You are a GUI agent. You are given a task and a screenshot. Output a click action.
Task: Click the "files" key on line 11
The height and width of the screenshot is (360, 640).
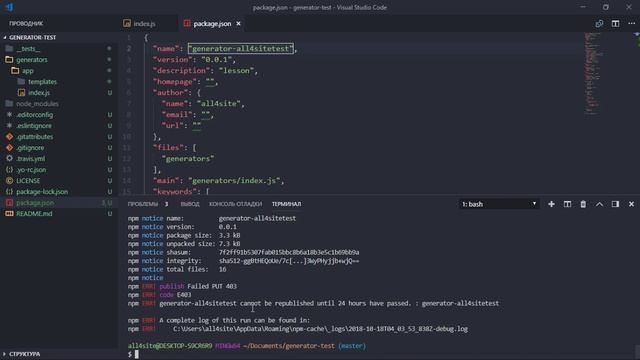(169, 148)
